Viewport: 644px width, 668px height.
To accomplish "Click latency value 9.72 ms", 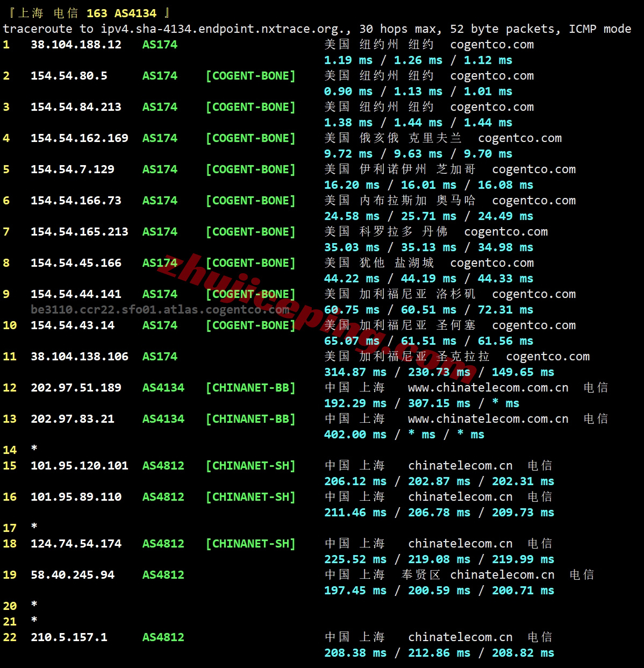I will pos(348,154).
